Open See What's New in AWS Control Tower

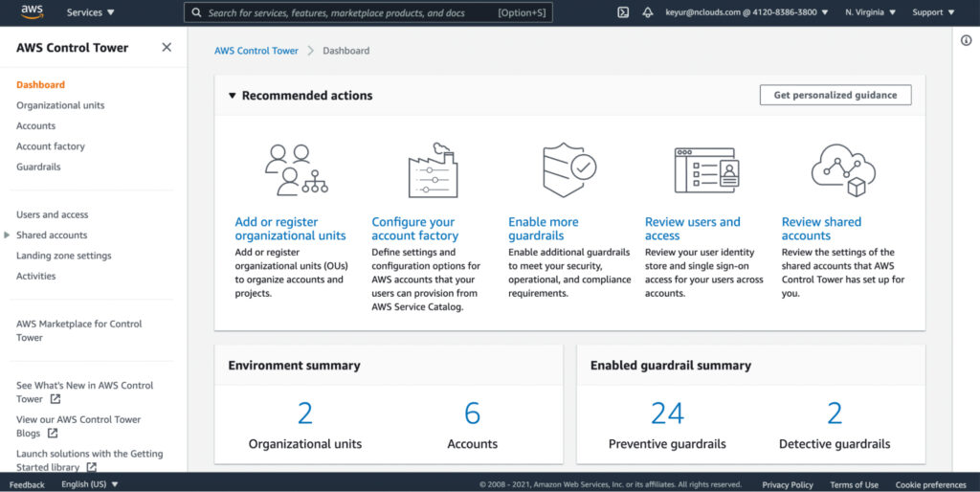point(84,392)
